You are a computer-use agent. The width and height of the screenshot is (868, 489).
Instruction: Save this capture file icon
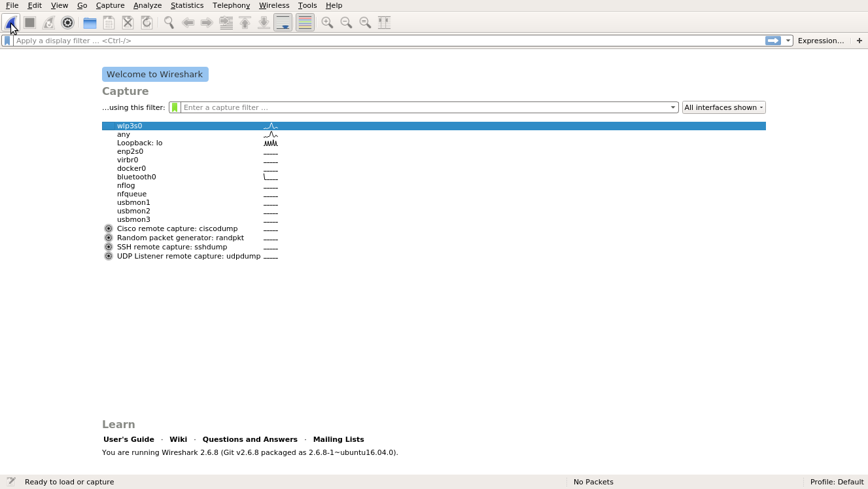(x=109, y=22)
